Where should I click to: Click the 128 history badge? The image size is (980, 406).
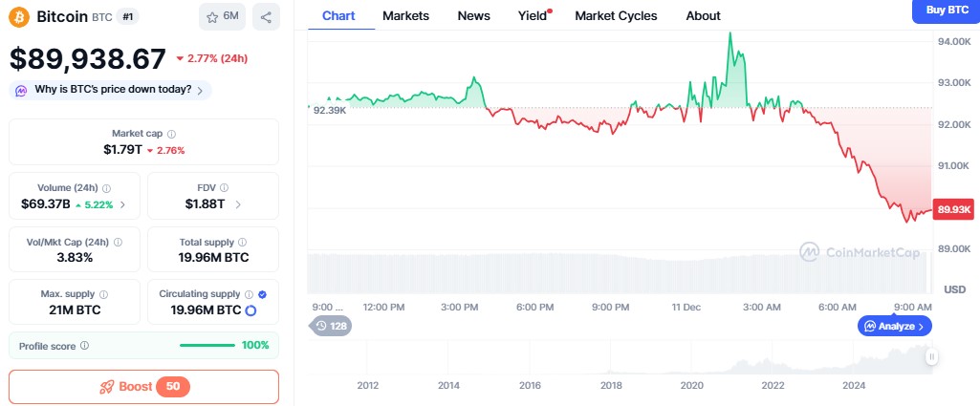(x=333, y=326)
